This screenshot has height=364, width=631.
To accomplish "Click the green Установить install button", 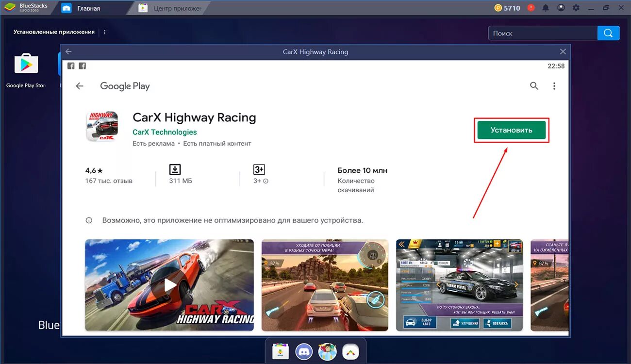I will (512, 130).
